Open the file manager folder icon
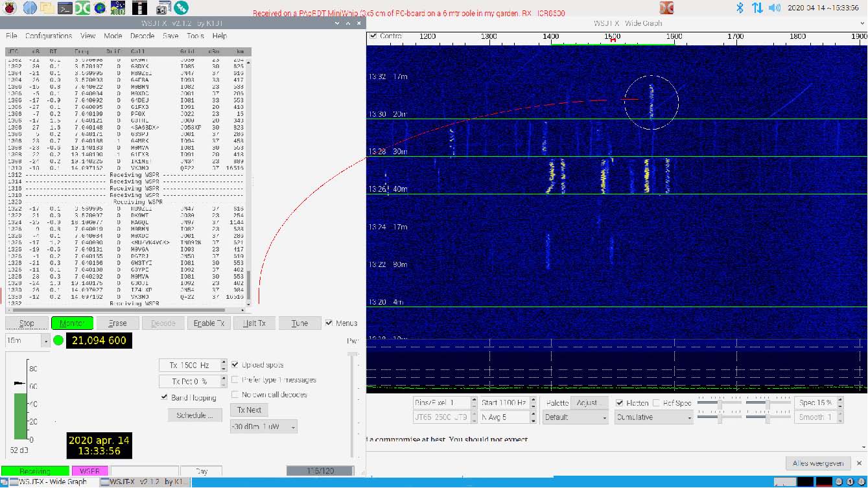Screen dimensions: 868x488 click(x=47, y=8)
